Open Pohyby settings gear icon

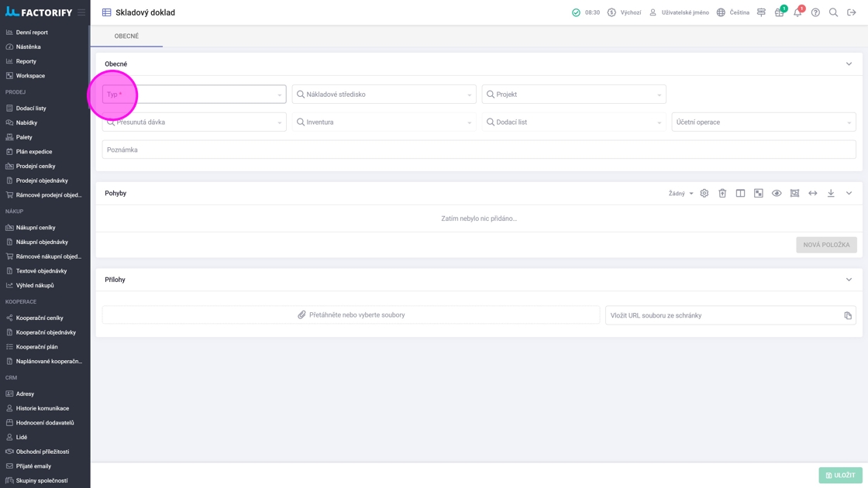pyautogui.click(x=704, y=194)
